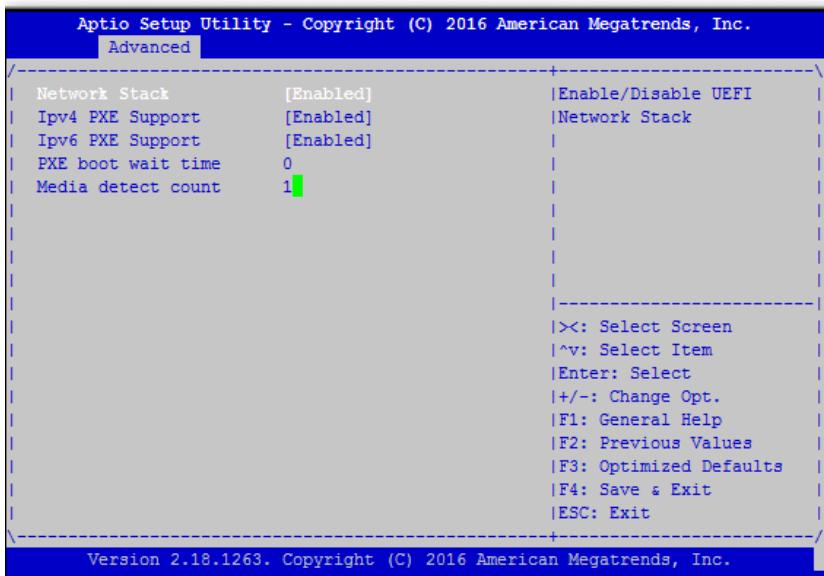Click the F3: Optimized Defaults hint

[671, 467]
